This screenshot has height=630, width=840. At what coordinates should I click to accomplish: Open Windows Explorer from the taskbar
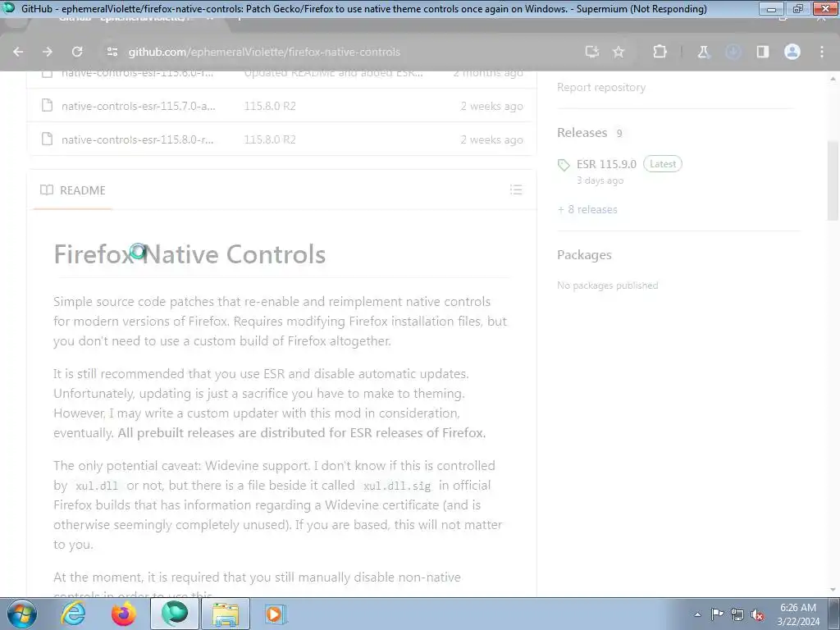pyautogui.click(x=226, y=614)
